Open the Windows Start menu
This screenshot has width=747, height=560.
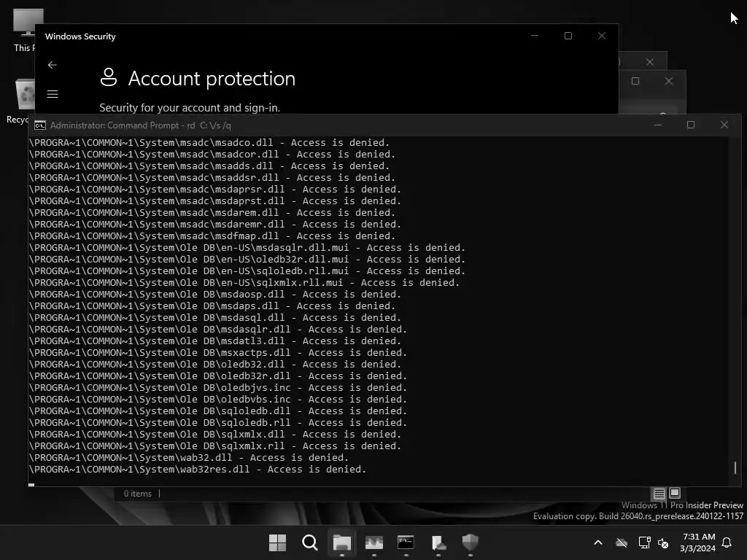[x=277, y=542]
